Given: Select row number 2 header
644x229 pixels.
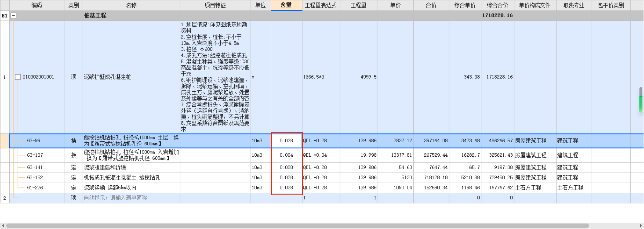Looking at the screenshot, I should (5, 198).
